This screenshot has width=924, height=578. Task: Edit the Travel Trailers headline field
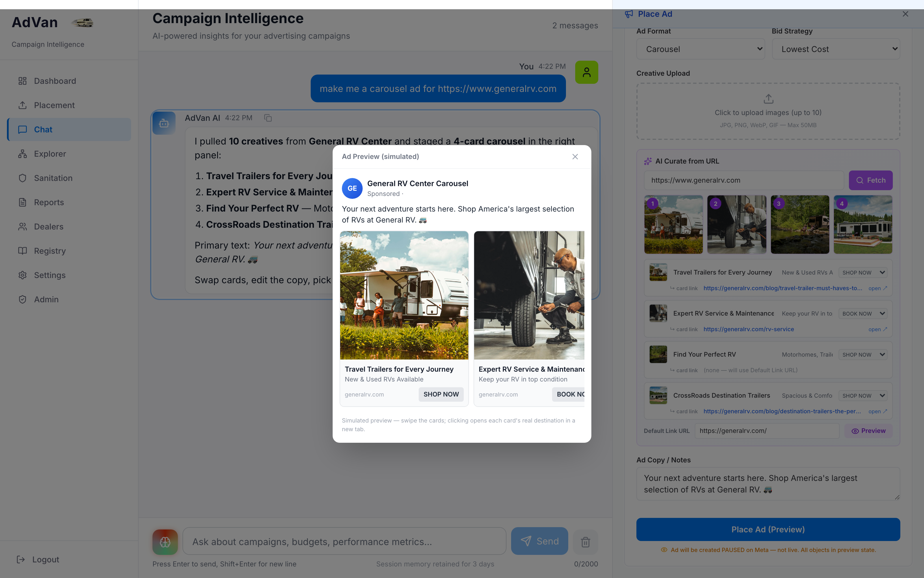point(724,273)
